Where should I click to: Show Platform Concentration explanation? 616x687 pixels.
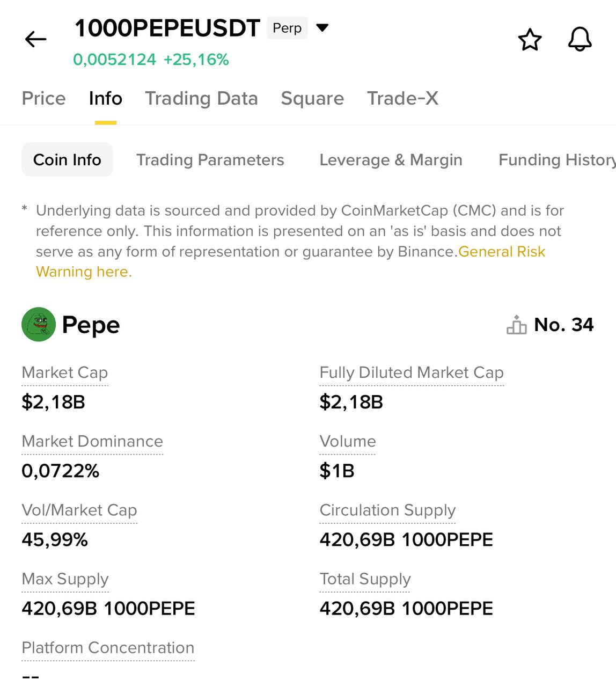coord(108,648)
